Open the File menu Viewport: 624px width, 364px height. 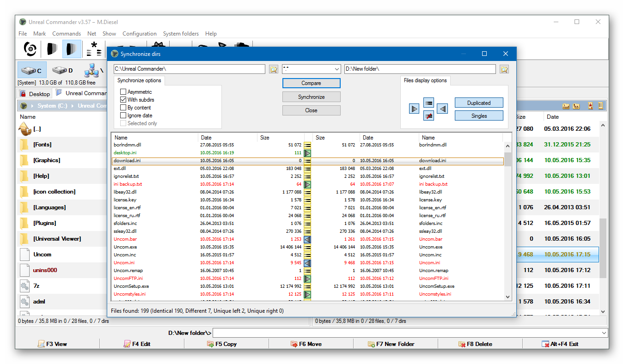(23, 34)
